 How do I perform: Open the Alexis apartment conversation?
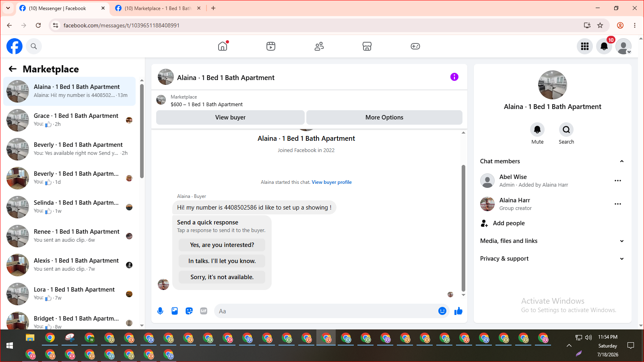pyautogui.click(x=69, y=265)
